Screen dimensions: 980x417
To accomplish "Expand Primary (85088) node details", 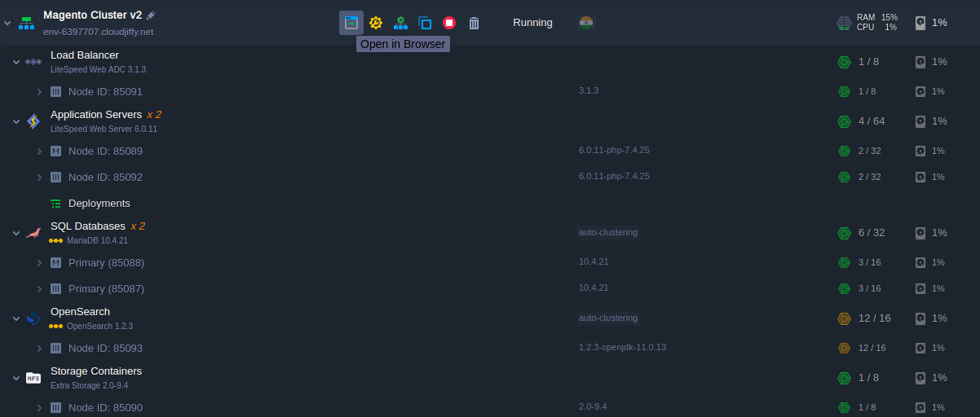I will point(39,262).
